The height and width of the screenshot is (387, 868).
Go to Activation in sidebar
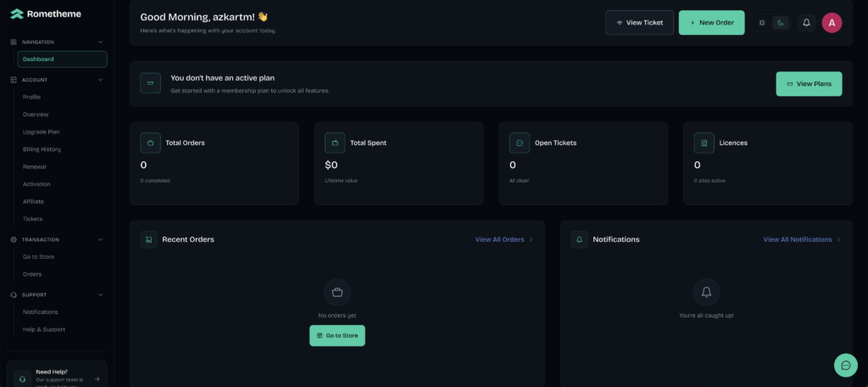tap(36, 184)
